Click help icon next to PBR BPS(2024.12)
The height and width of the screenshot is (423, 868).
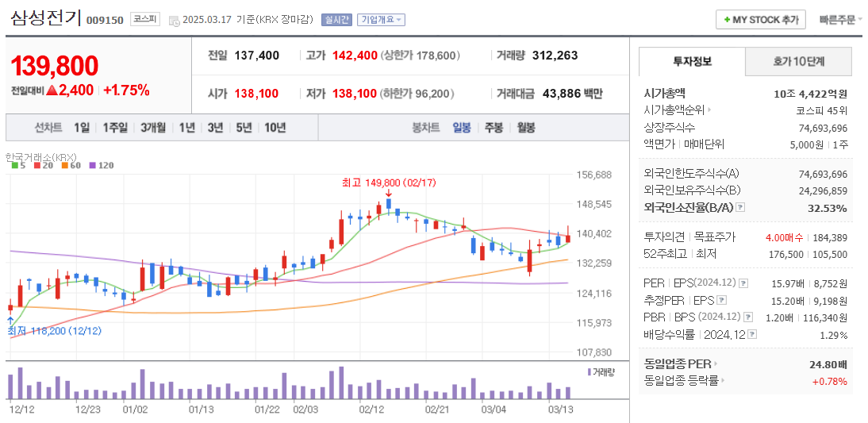pyautogui.click(x=748, y=317)
